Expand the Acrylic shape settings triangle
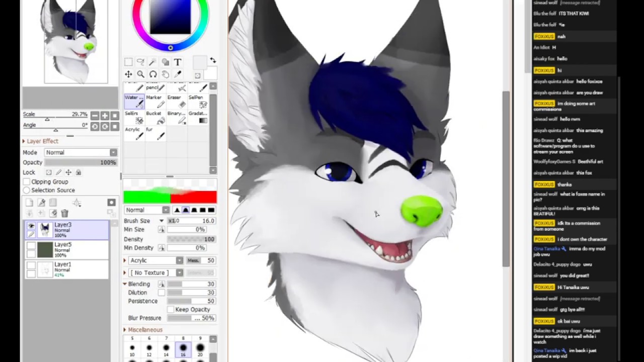 (125, 260)
